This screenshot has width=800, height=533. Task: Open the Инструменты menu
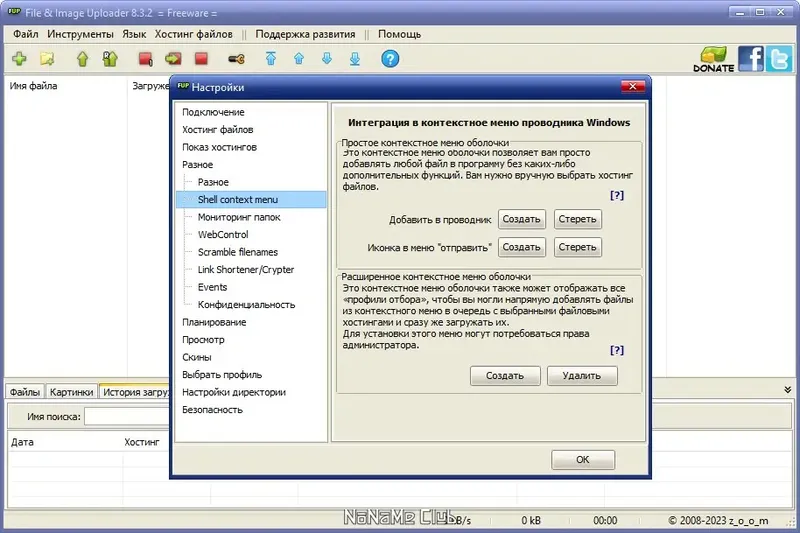[x=80, y=34]
